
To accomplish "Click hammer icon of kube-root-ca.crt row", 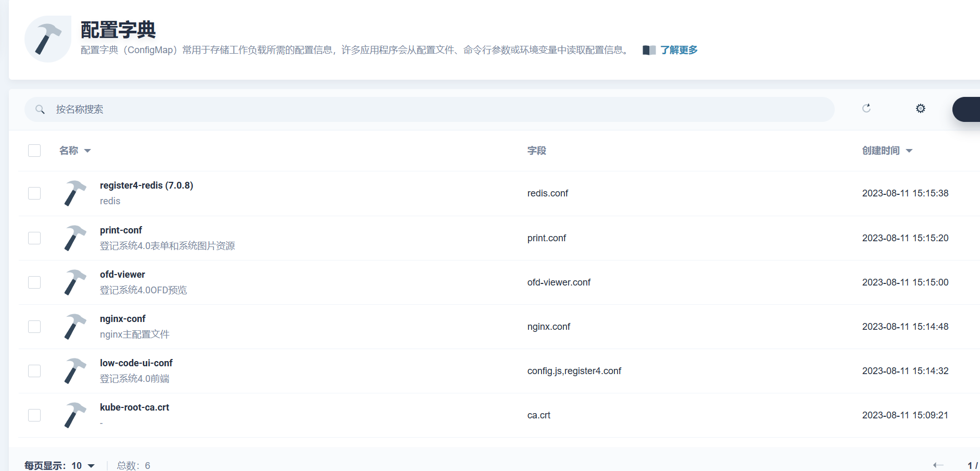I will click(75, 415).
